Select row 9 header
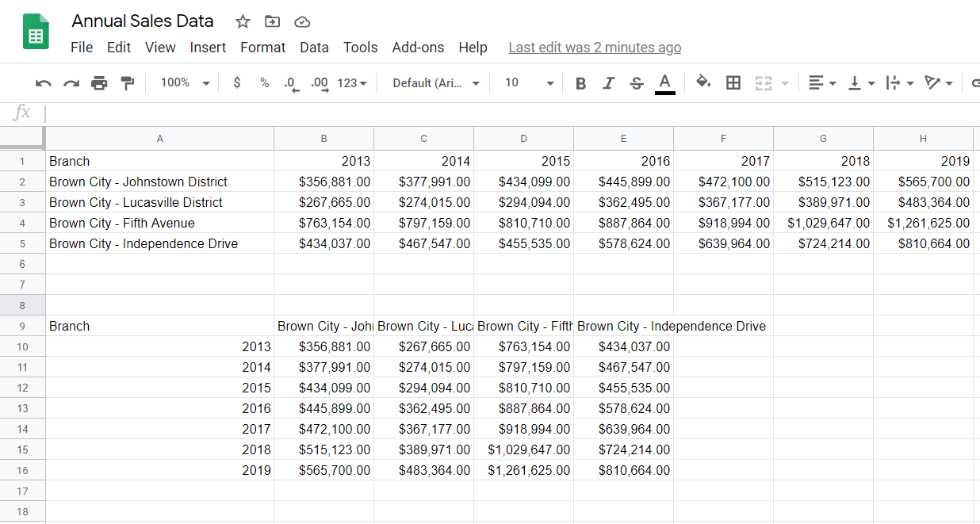This screenshot has width=980, height=524. tap(22, 326)
